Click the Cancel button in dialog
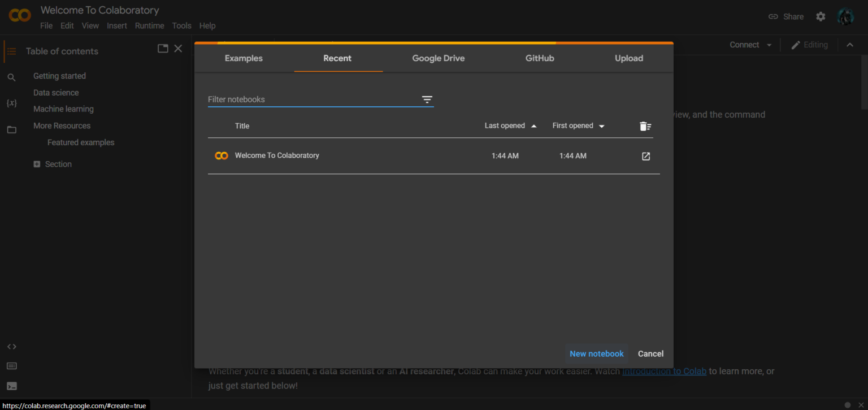This screenshot has height=410, width=868. click(650, 353)
